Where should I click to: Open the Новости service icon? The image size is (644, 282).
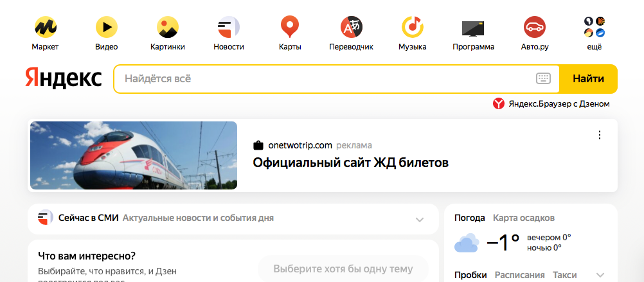click(x=229, y=27)
